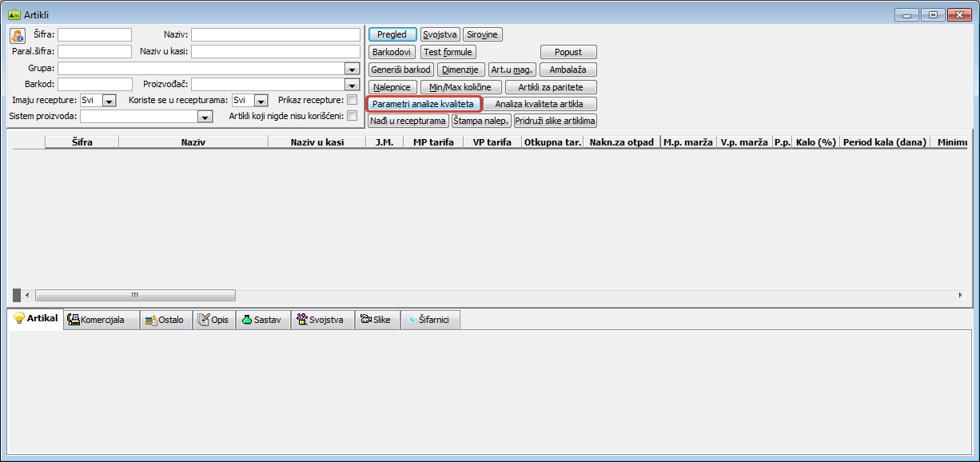Click the grid's horizontal scrollbar right arrow
This screenshot has height=462, width=980.
961,295
